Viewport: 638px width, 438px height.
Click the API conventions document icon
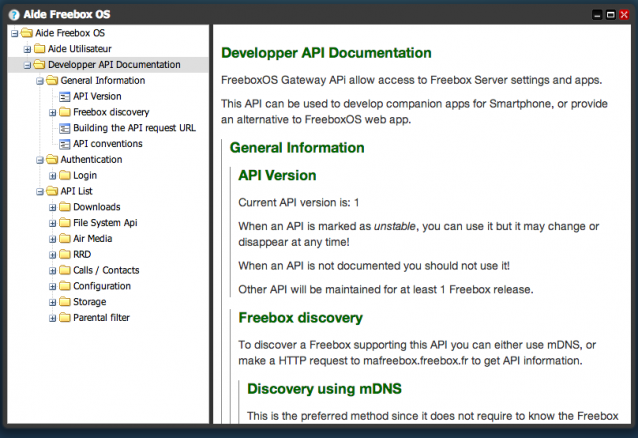64,144
